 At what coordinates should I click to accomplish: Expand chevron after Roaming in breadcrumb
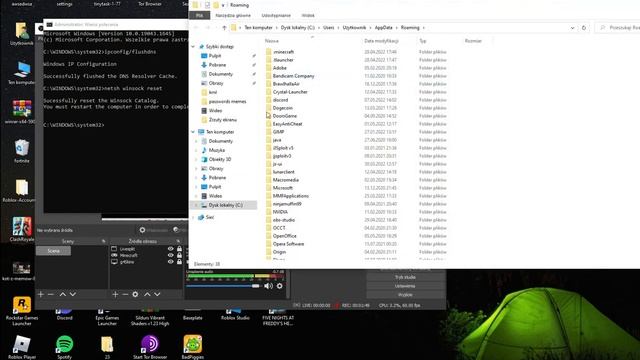[424, 28]
